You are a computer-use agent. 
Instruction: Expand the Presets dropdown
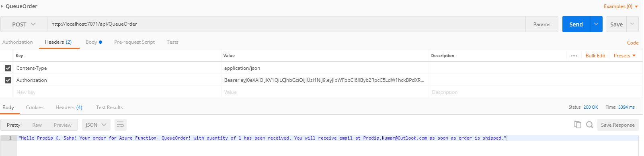click(x=625, y=56)
